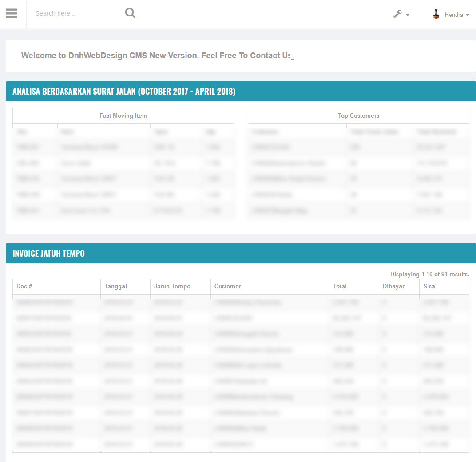Open the Hendra user menu

point(454,15)
